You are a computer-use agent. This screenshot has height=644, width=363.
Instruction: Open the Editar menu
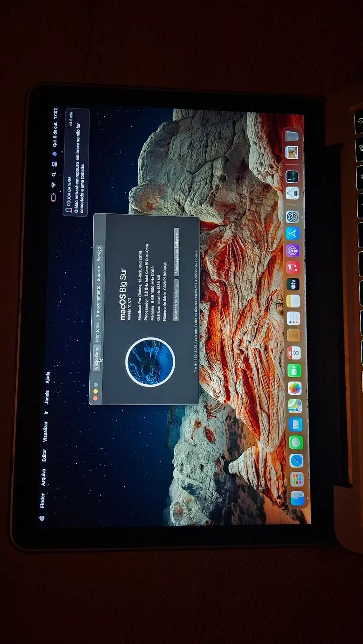click(44, 455)
